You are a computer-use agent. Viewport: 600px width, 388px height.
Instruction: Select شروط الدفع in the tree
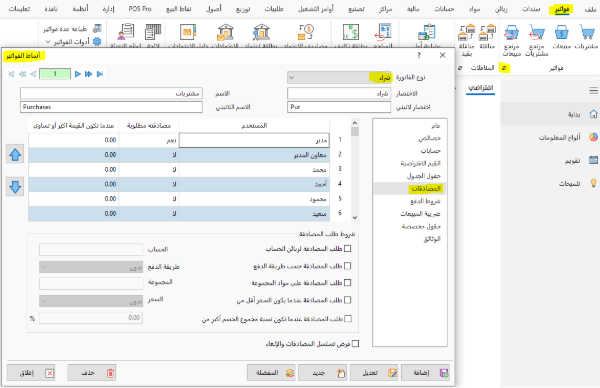pyautogui.click(x=425, y=201)
